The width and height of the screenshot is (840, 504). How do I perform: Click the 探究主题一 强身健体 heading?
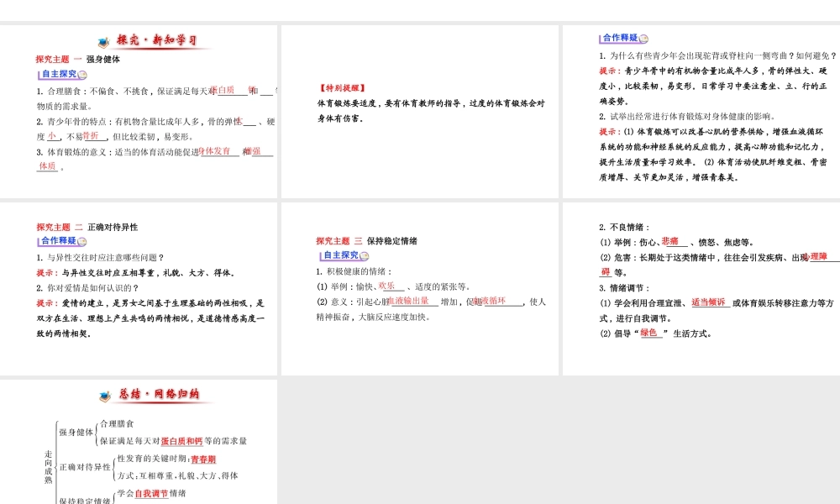pyautogui.click(x=78, y=60)
